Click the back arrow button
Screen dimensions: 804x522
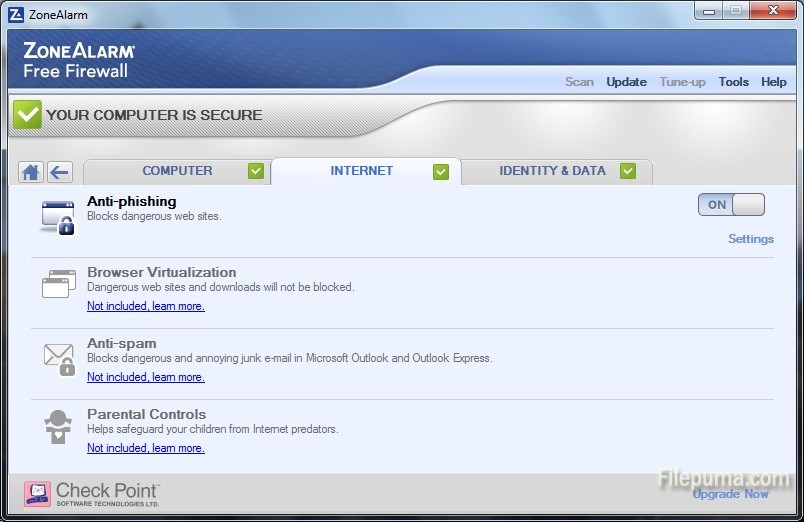point(59,172)
